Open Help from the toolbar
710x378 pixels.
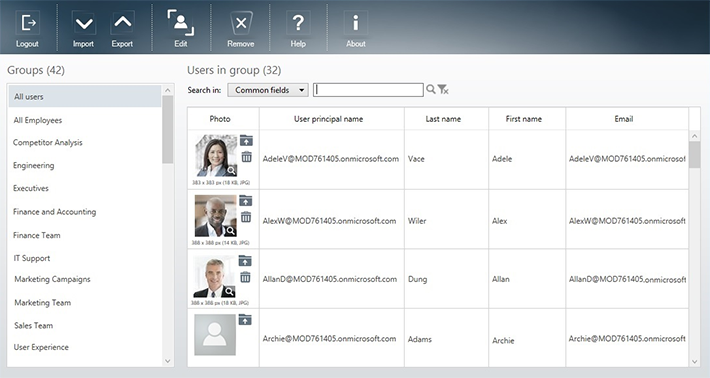[x=298, y=23]
